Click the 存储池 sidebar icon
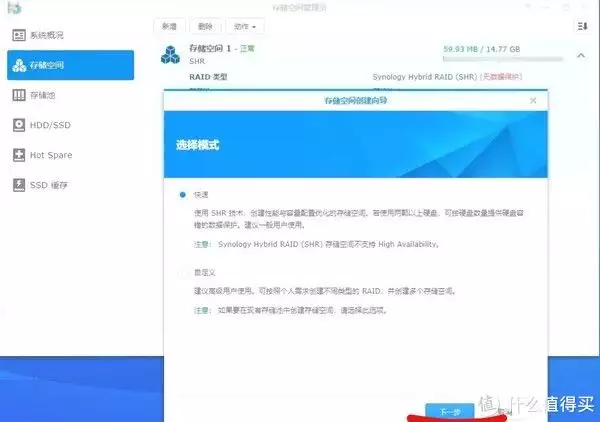Screen dimensions: 600x422 tap(19, 95)
